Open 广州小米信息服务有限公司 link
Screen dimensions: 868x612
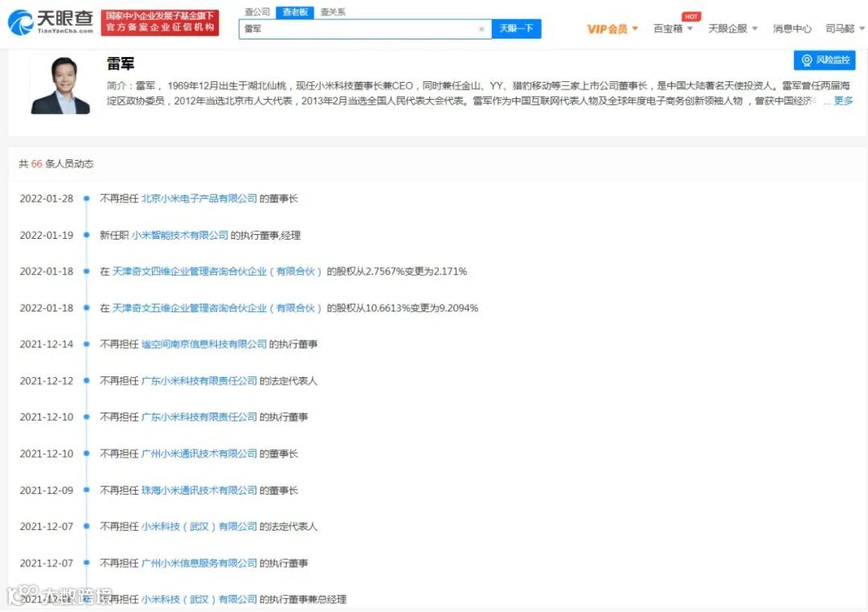tap(199, 563)
